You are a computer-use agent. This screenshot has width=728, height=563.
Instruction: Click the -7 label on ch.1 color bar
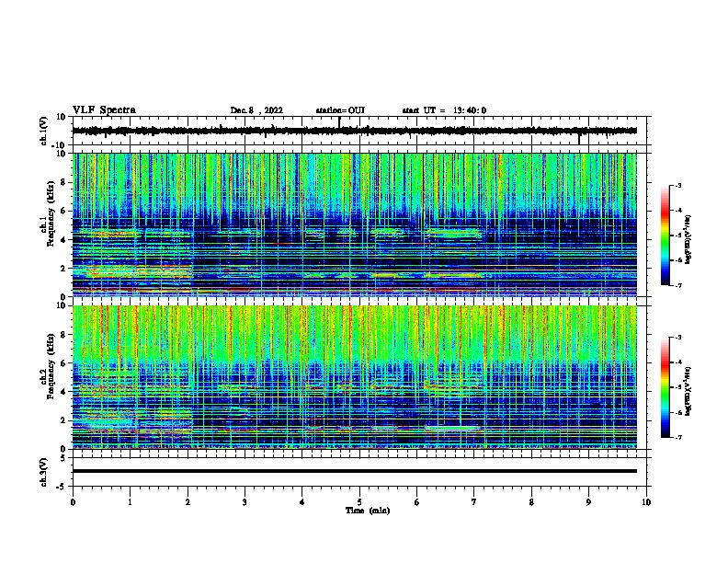677,285
